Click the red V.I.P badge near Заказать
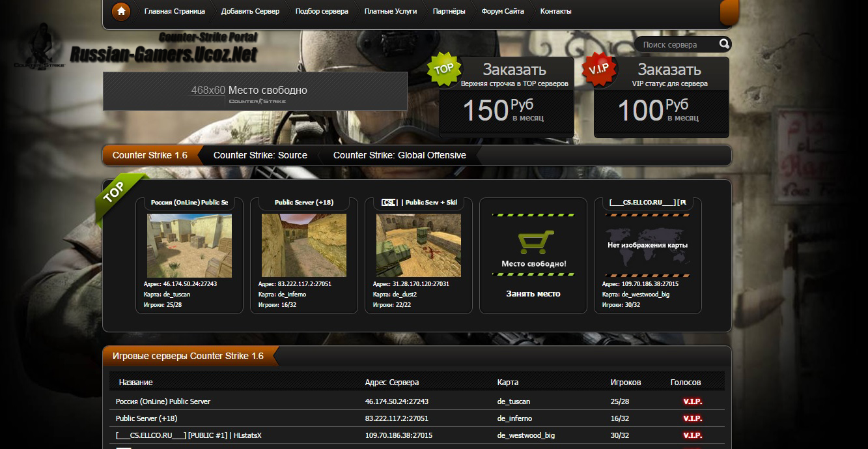The image size is (868, 449). coord(598,69)
